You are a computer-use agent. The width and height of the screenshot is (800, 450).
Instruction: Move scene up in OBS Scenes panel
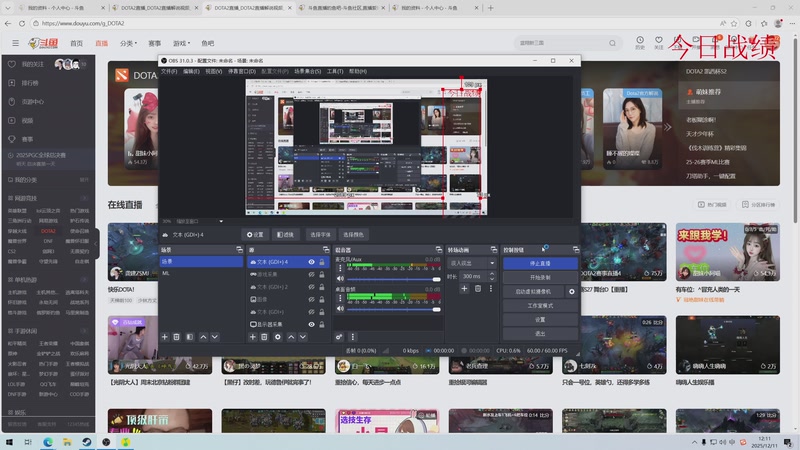point(203,337)
